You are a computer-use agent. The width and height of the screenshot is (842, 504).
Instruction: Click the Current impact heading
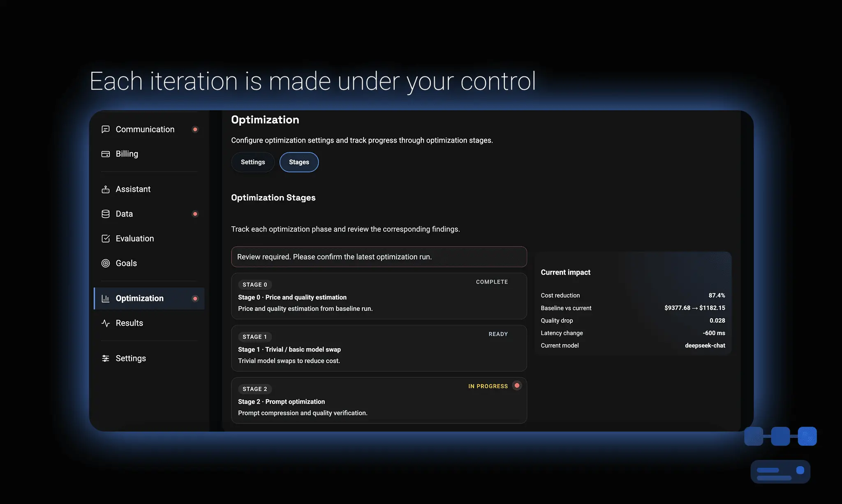566,273
